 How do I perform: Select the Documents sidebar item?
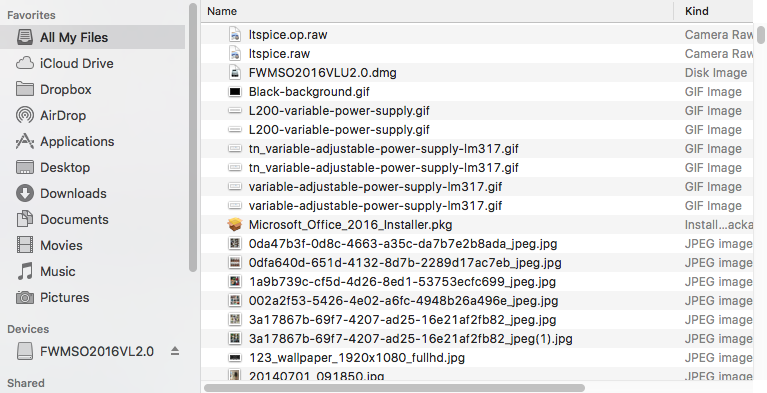[74, 219]
